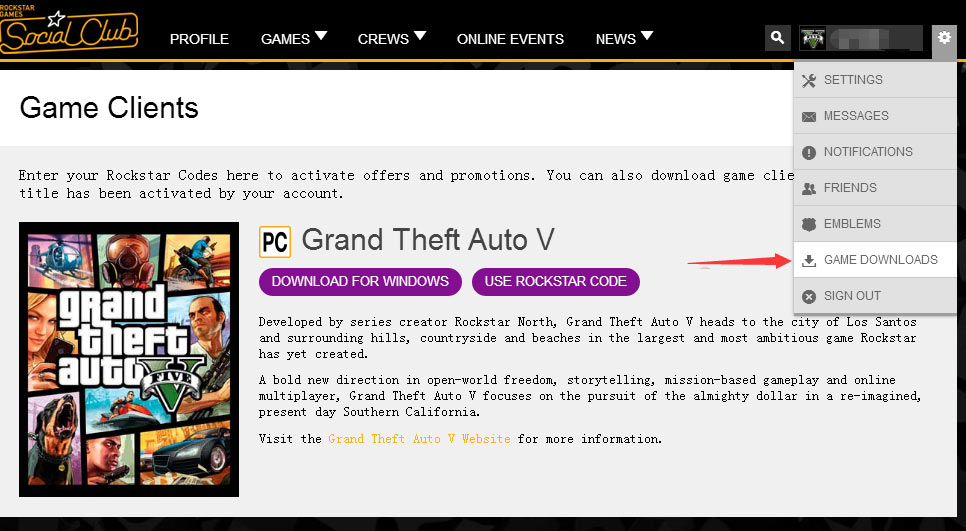Click the alert icon beside Notifications
Image resolution: width=966 pixels, height=531 pixels.
[x=809, y=152]
